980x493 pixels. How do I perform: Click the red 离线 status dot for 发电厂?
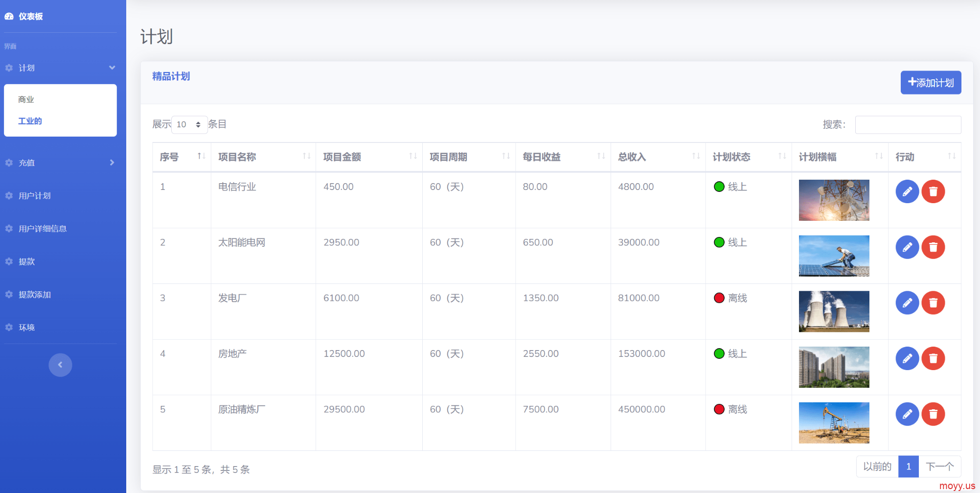click(x=719, y=298)
